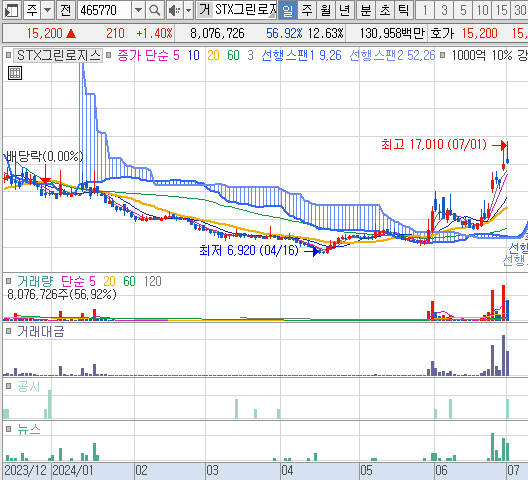
Task: Click the panel layout icon at toolbar start
Action: 12,10
